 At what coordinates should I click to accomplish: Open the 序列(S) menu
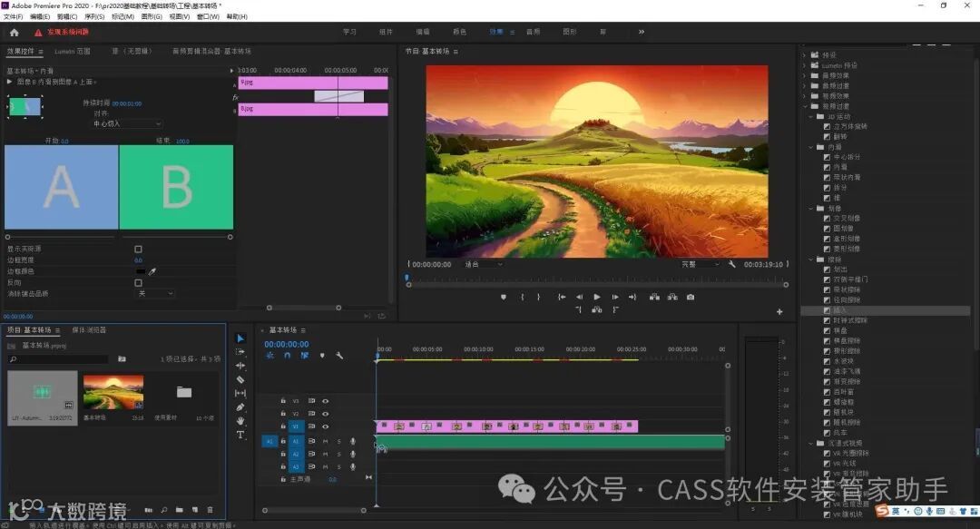(x=94, y=17)
